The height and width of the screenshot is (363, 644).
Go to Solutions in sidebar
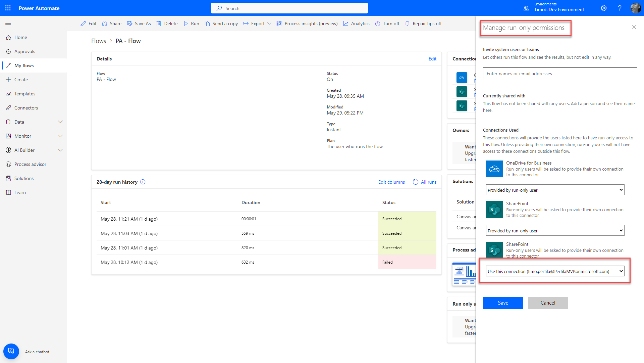[24, 178]
